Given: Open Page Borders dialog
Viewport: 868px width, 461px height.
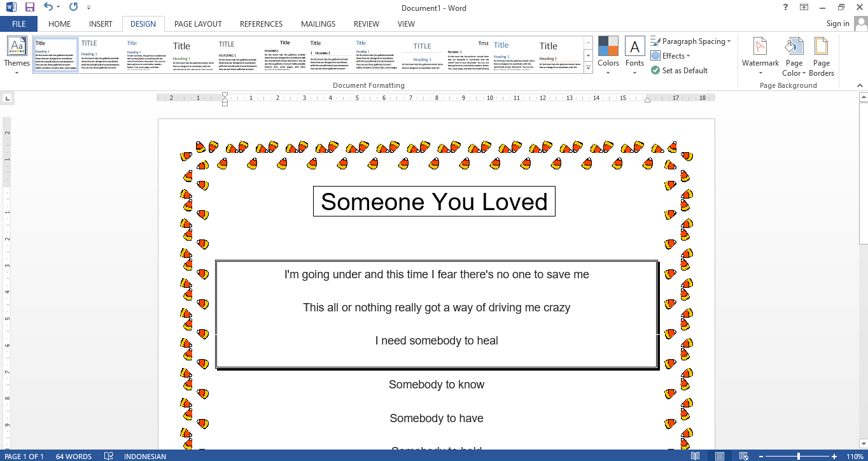Looking at the screenshot, I should click(x=822, y=56).
